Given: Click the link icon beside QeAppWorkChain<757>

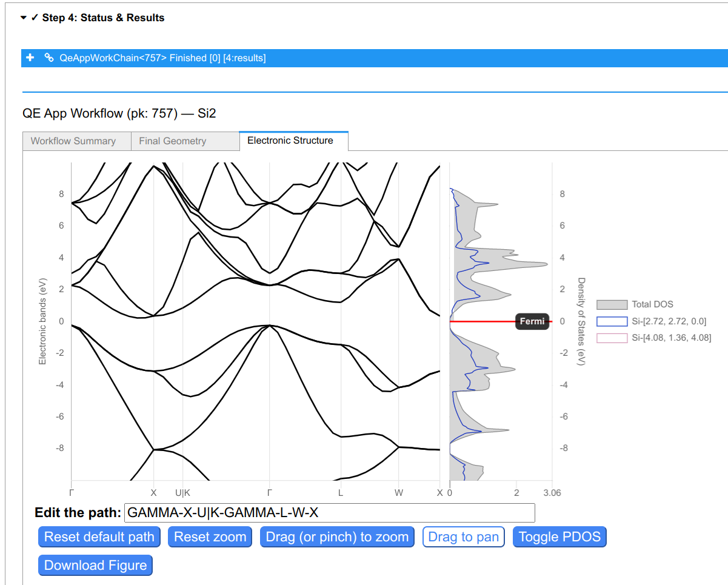Looking at the screenshot, I should tap(49, 58).
